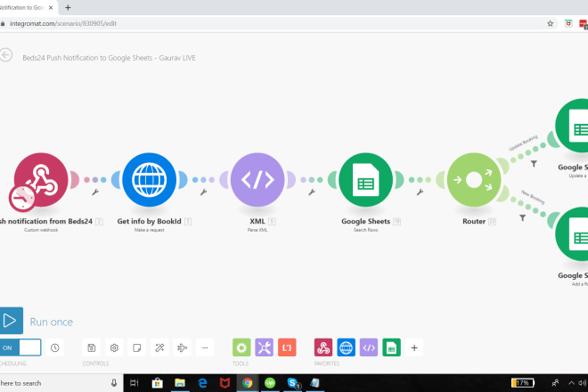The height and width of the screenshot is (392, 588).
Task: Open the Google Sheets Update Row module
Action: 574,126
